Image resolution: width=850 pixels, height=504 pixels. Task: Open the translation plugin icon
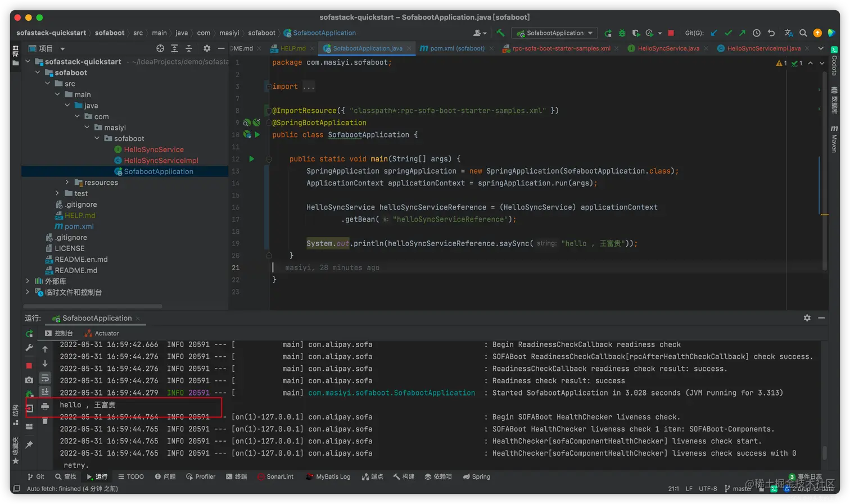[789, 33]
